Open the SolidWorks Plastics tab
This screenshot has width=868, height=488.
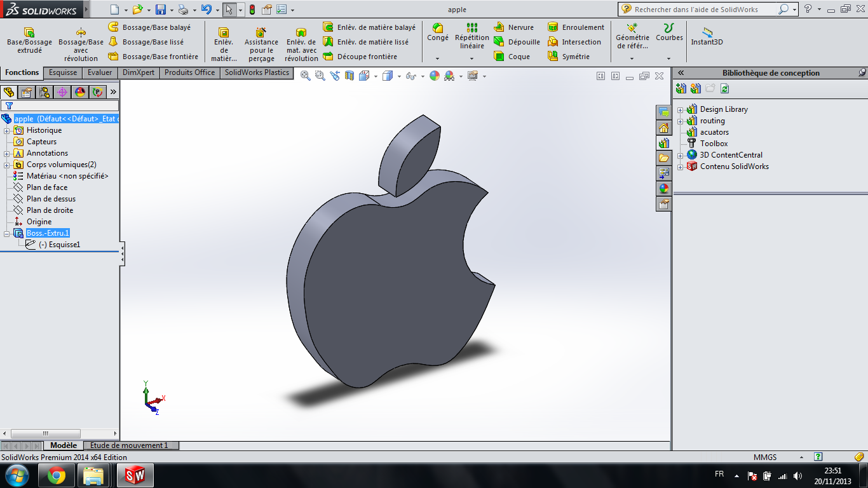click(x=257, y=72)
